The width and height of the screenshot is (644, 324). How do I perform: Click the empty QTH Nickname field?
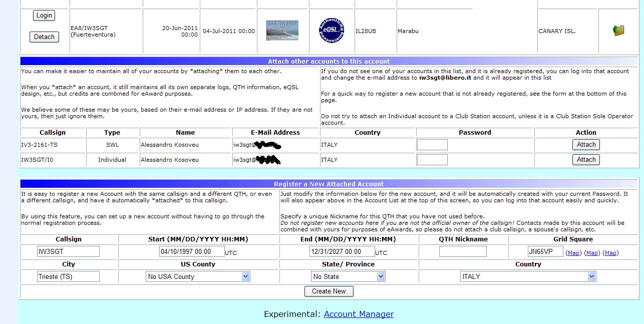[463, 251]
